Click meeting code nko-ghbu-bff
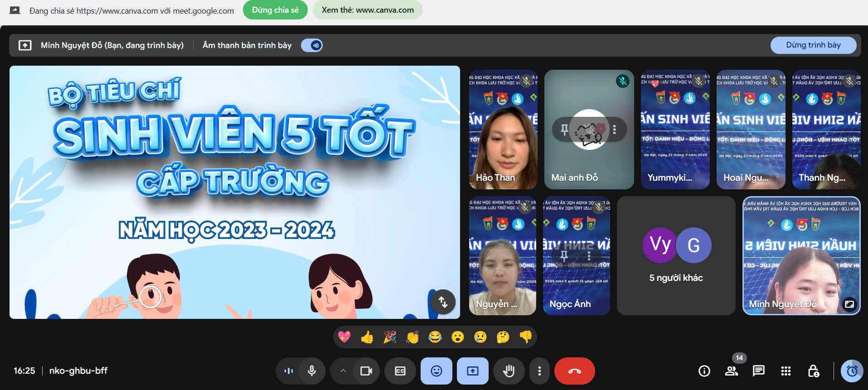This screenshot has width=868, height=390. pyautogui.click(x=78, y=371)
